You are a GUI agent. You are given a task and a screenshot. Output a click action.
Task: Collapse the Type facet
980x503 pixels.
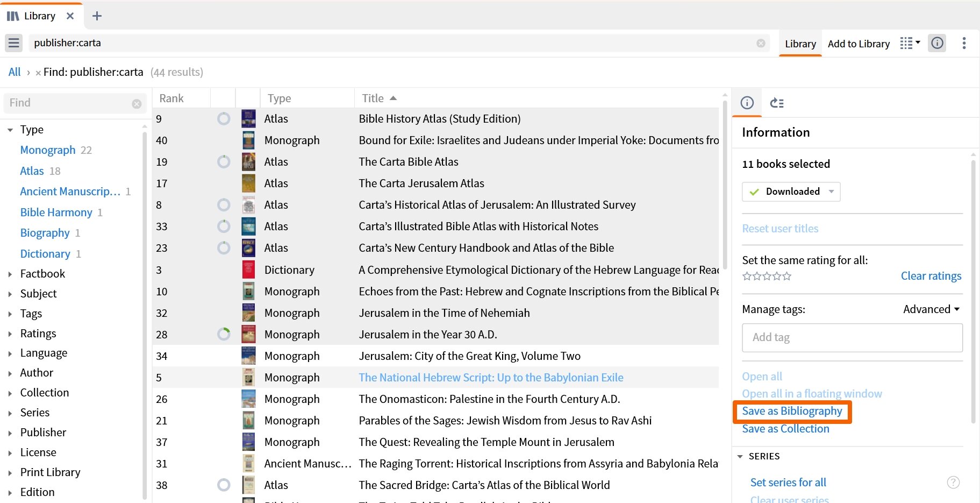(10, 130)
